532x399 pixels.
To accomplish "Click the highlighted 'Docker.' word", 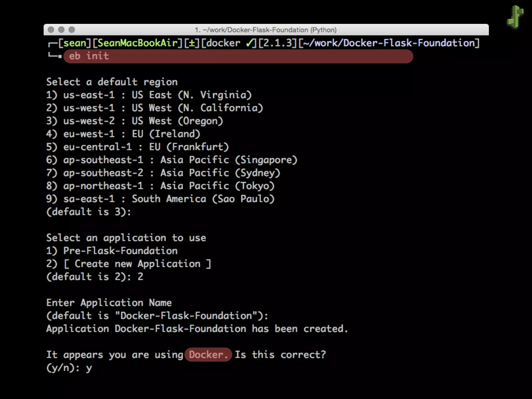I will coord(208,355).
